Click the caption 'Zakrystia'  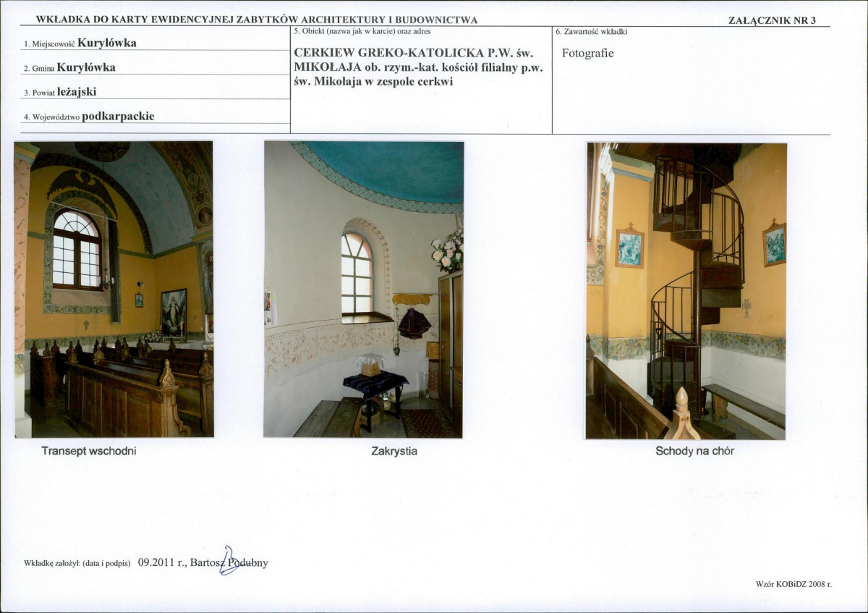coord(394,452)
